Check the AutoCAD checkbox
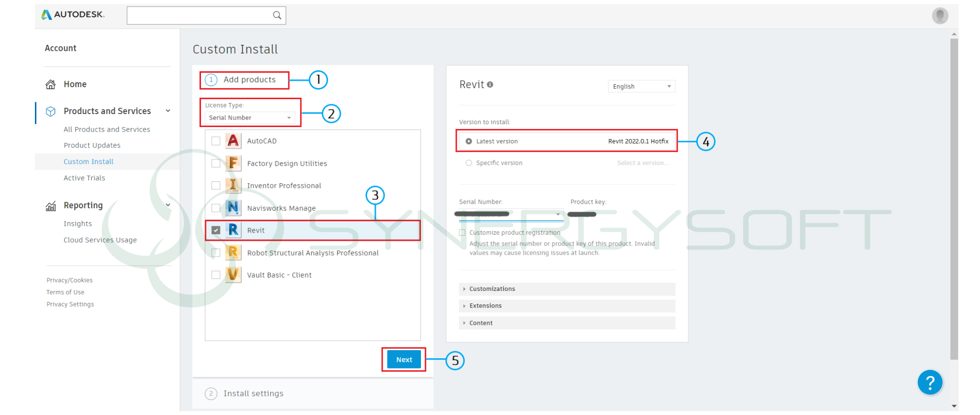The height and width of the screenshot is (415, 980). 216,141
